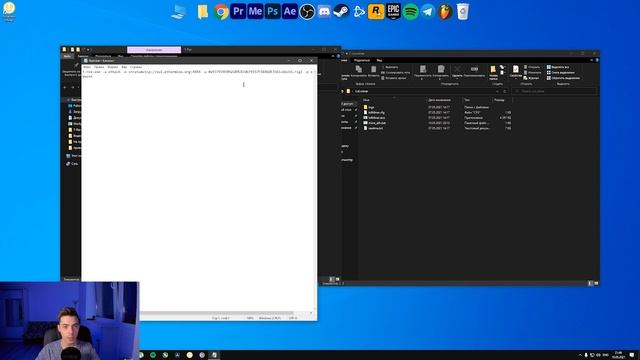This screenshot has width=640, height=360.
Task: Expand address bar history dropdown in right Explorer
Action: (x=497, y=91)
